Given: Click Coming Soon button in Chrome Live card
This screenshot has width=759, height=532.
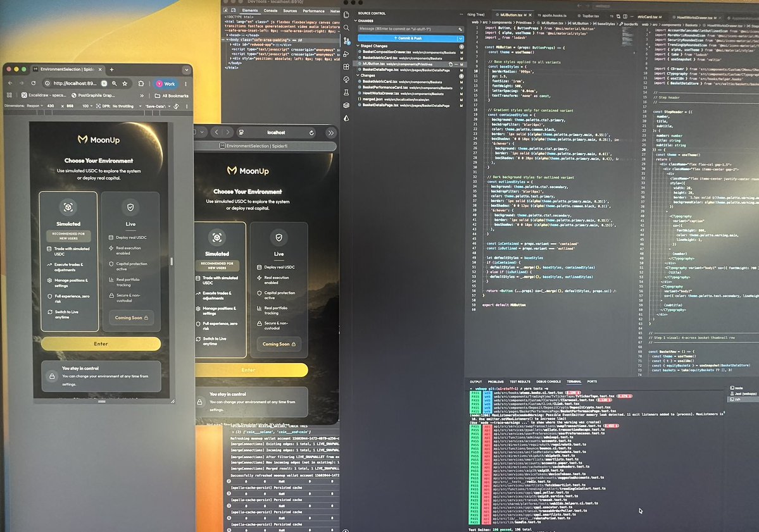Looking at the screenshot, I should click(130, 318).
